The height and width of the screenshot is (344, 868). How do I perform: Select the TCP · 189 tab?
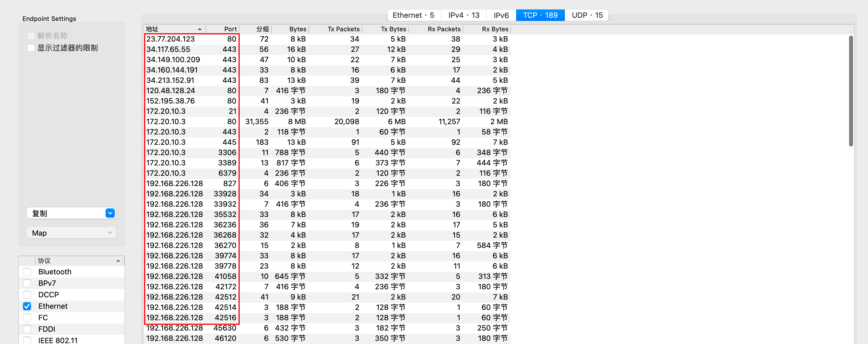(x=540, y=15)
